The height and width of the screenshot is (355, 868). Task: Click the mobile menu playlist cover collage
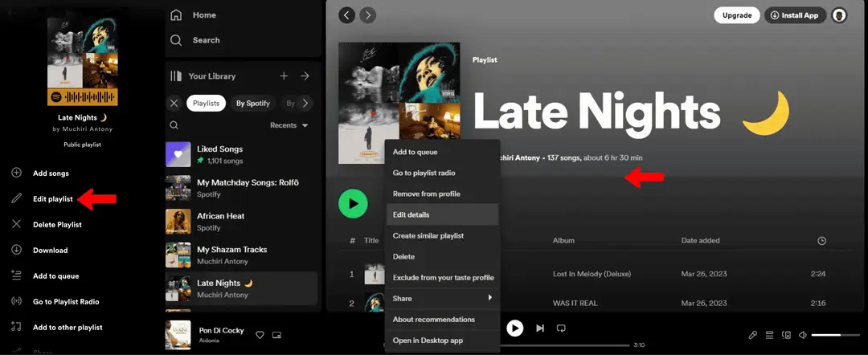(x=83, y=53)
